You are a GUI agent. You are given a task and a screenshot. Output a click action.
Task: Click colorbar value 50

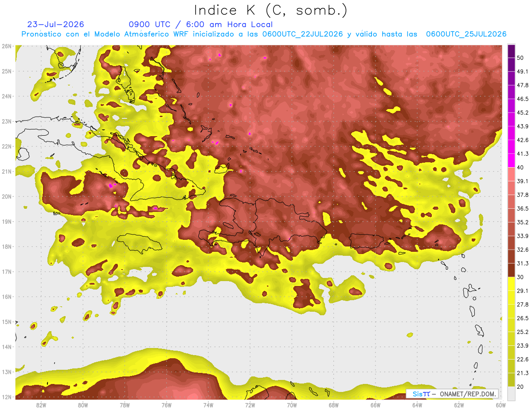pos(520,58)
